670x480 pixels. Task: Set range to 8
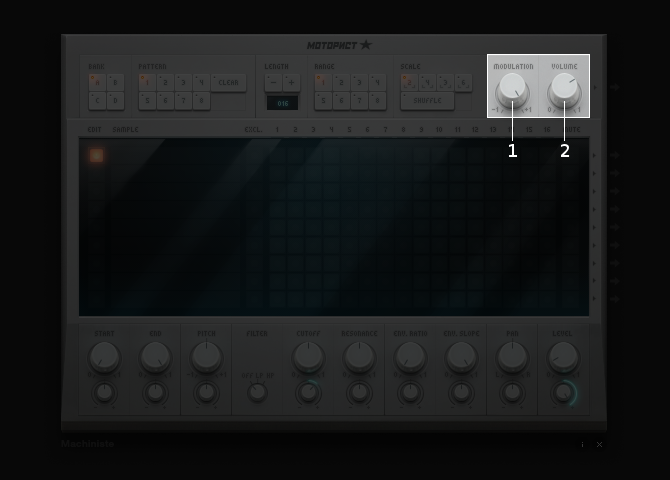[x=377, y=101]
